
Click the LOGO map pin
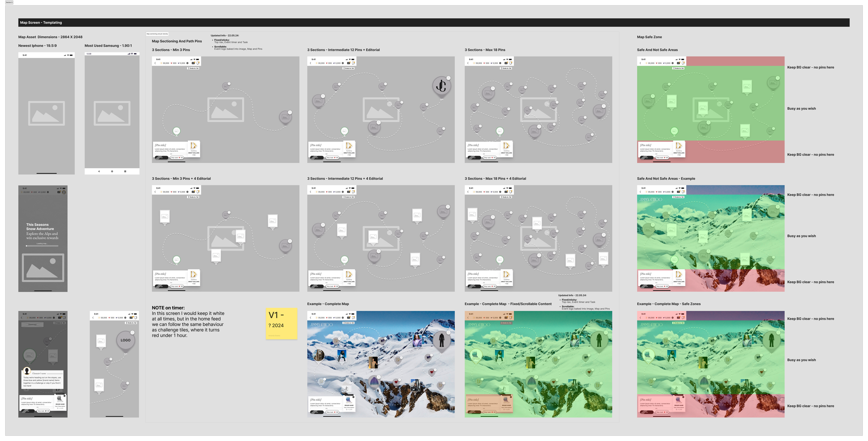tap(125, 340)
